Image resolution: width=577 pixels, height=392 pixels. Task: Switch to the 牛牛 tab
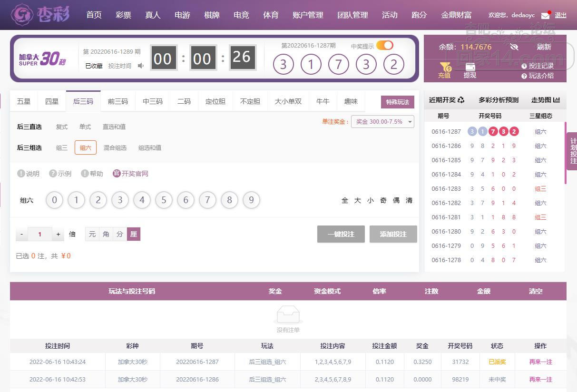323,101
